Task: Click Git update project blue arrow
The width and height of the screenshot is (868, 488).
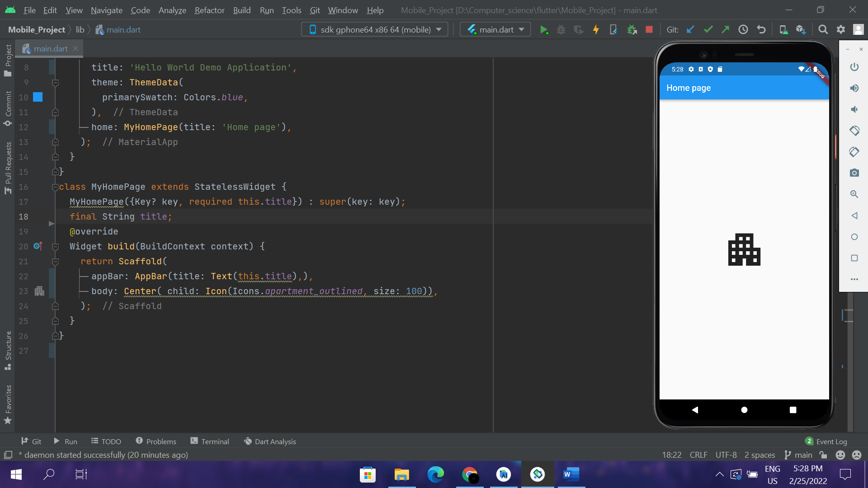Action: (690, 30)
